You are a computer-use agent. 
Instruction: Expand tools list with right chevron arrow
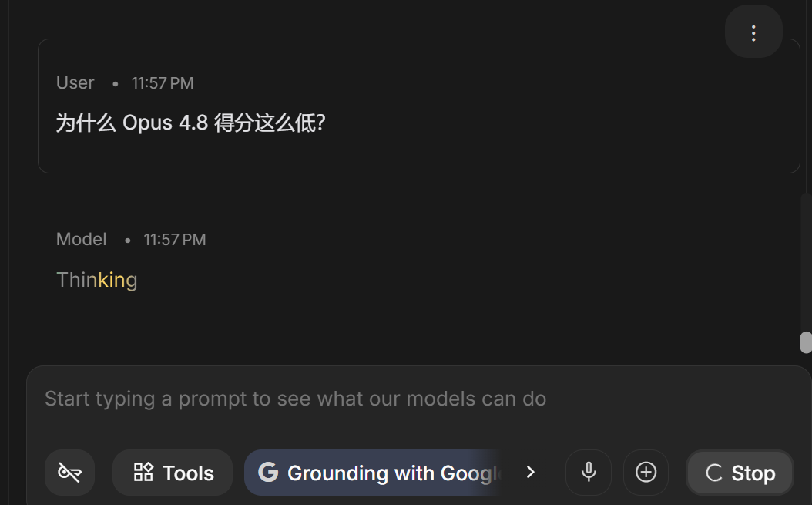(530, 473)
